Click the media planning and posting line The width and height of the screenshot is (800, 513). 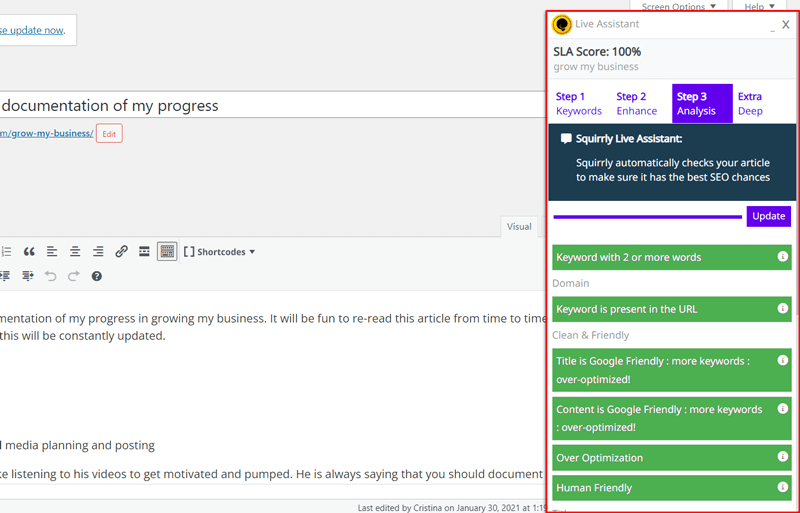[x=78, y=445]
